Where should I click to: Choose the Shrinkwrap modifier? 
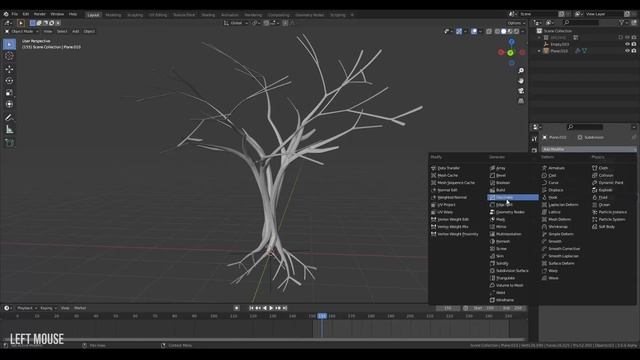pos(558,227)
